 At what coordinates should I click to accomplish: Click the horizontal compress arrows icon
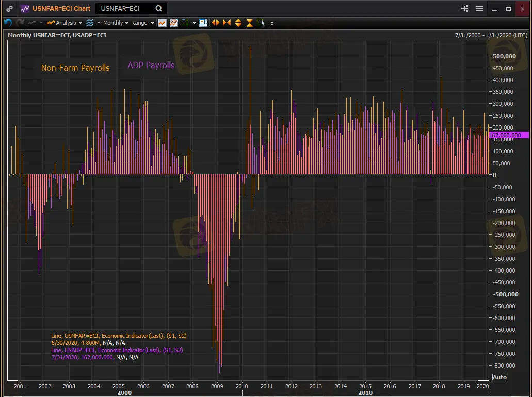227,23
